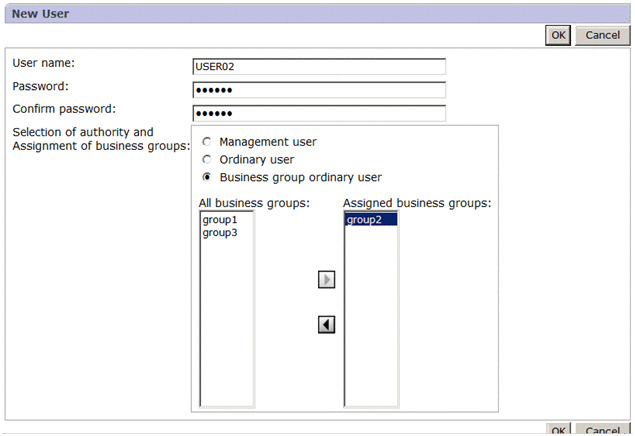Viewport: 635px width, 436px height.
Task: Click the "Assigned business groups:" heading label
Action: 416,203
